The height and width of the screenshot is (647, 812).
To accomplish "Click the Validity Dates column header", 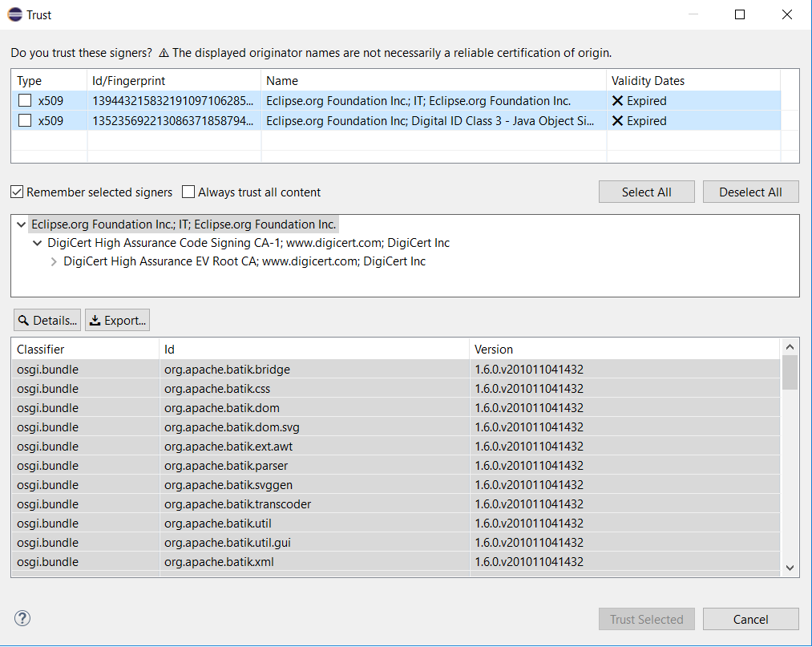I will point(693,81).
